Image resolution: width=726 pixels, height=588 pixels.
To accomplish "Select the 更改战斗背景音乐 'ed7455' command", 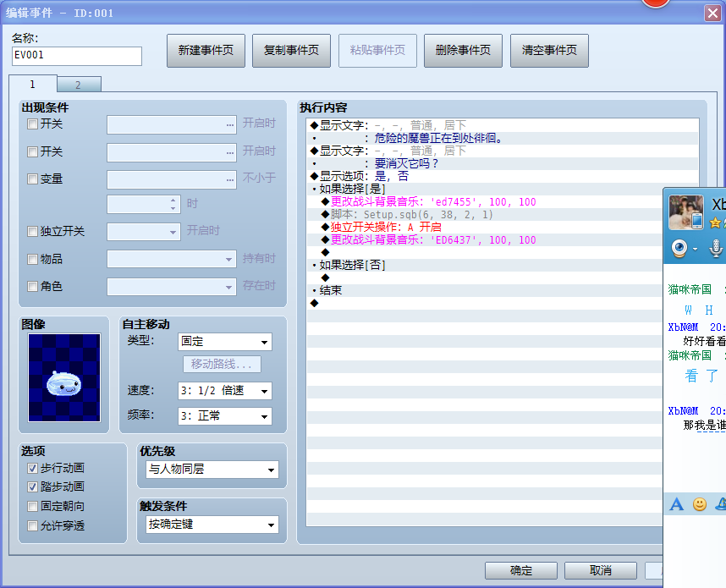I will (485, 202).
